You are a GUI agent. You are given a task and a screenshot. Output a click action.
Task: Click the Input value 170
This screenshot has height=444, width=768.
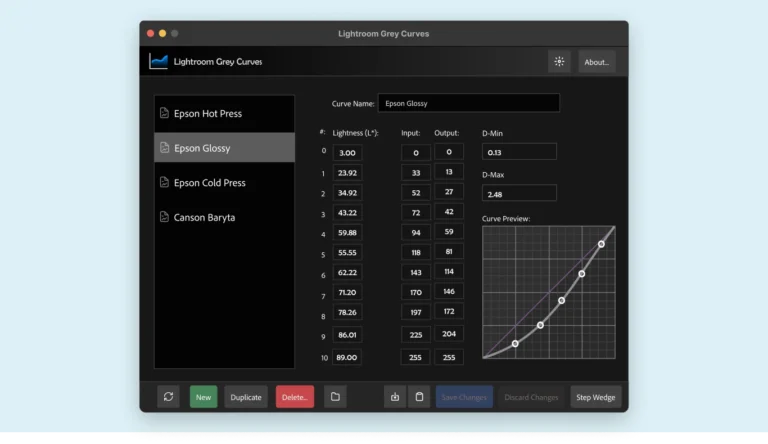[416, 292]
